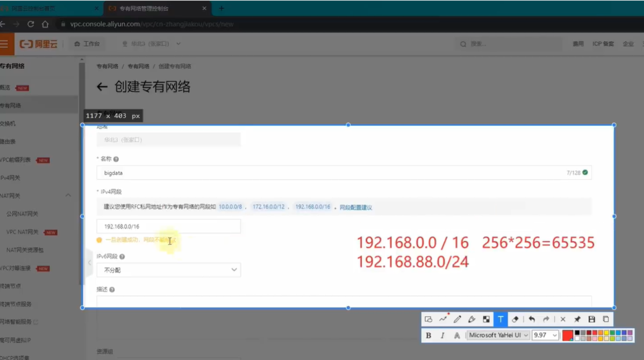Go back with arrow beside 创建专有网络
Viewport: 644px width, 360px height.
(102, 86)
